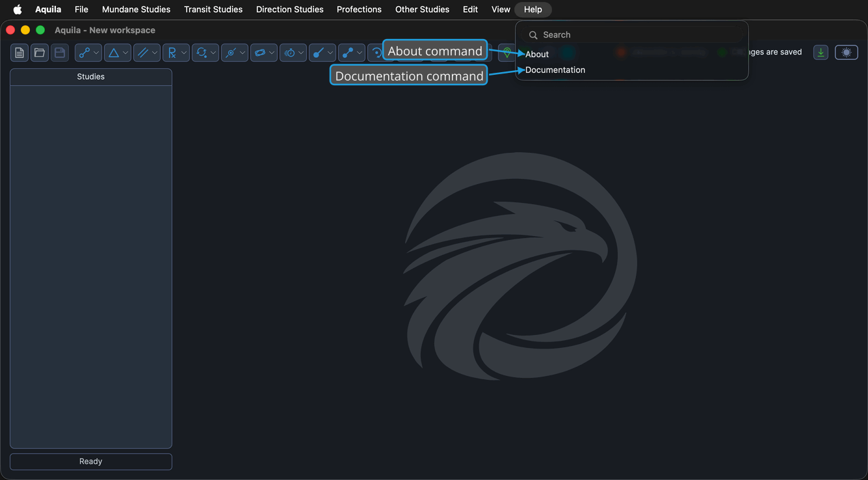Expand the circular arrows tool dropdown chevron

pyautogui.click(x=213, y=53)
